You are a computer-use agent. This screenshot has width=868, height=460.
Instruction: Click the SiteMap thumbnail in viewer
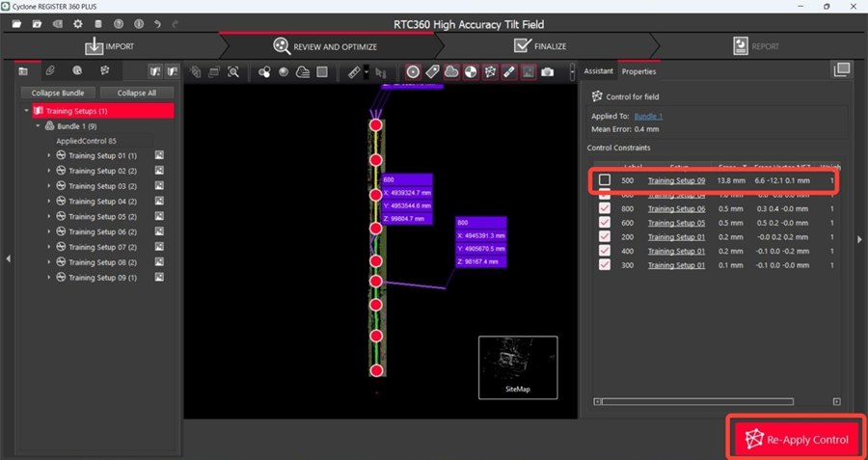[518, 366]
